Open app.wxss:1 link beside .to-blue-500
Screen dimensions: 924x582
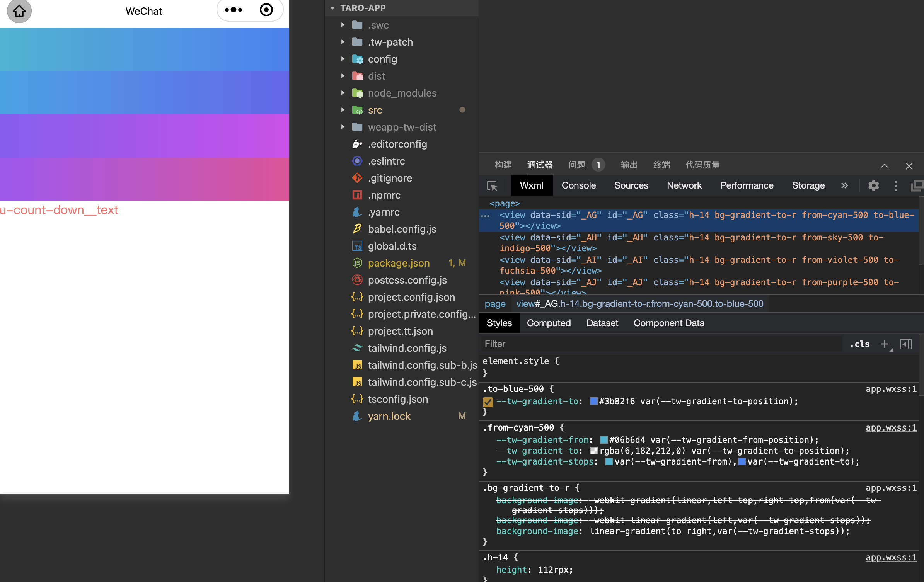[x=891, y=389]
